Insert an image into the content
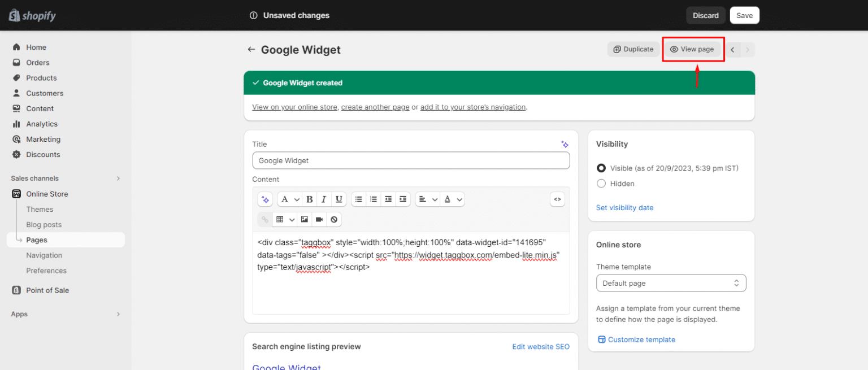868x370 pixels. tap(305, 219)
